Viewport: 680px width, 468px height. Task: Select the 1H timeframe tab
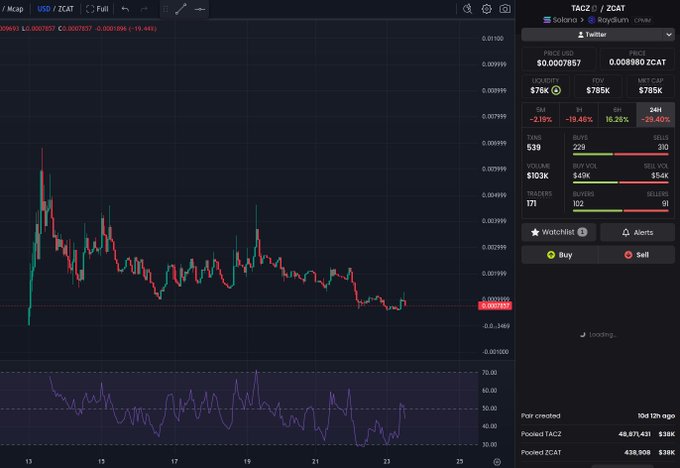click(x=579, y=115)
